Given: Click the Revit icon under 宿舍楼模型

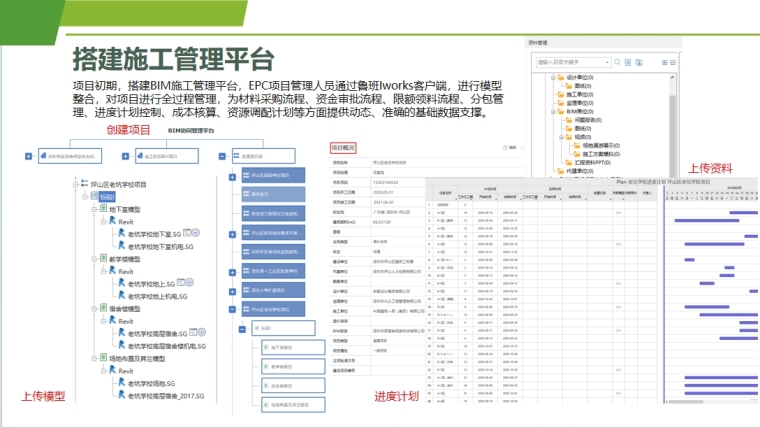Looking at the screenshot, I should click(x=111, y=321).
